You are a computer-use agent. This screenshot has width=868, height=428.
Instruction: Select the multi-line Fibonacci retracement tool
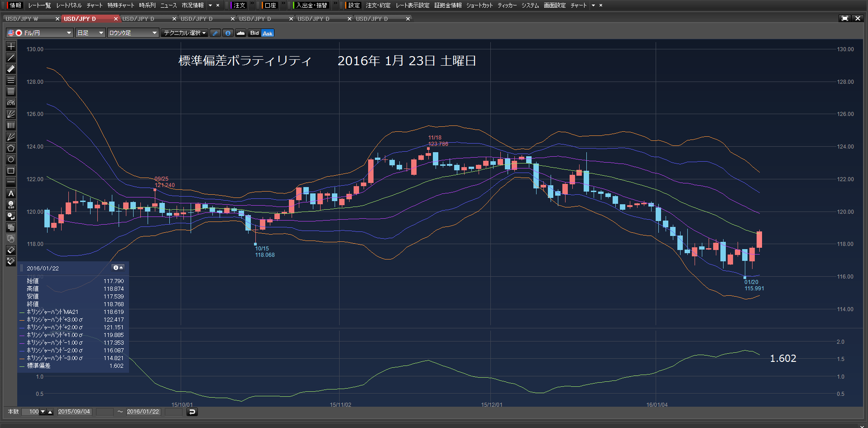click(11, 91)
